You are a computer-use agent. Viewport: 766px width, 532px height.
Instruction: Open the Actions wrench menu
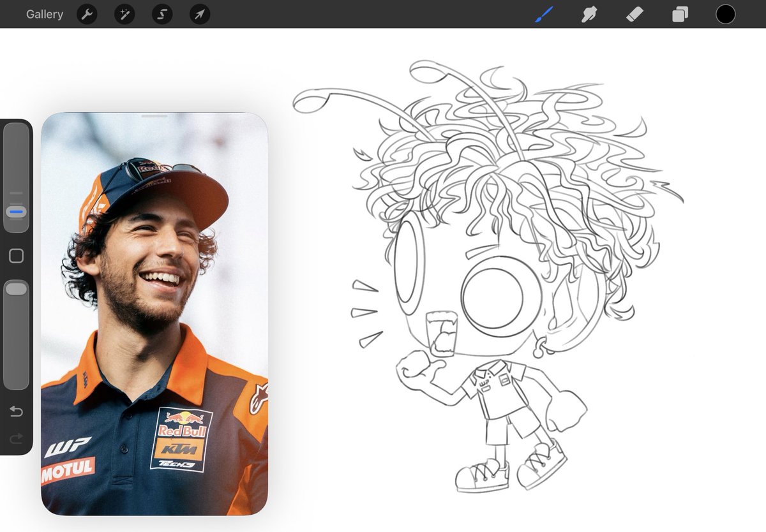click(x=87, y=14)
